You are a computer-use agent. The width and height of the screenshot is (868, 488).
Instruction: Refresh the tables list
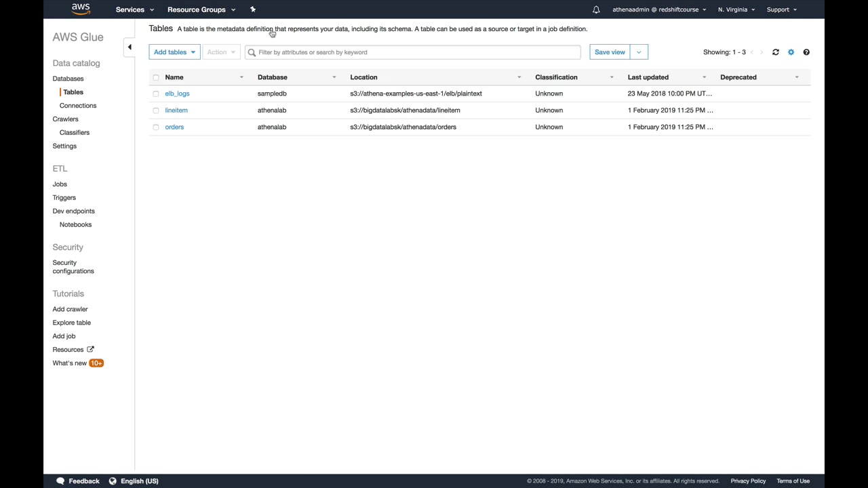pos(776,52)
